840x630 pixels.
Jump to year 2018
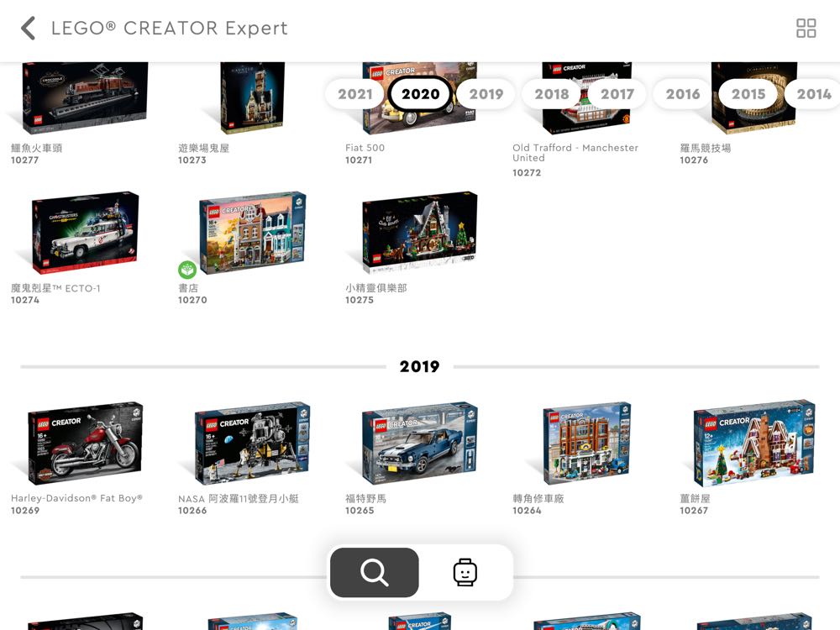point(551,94)
